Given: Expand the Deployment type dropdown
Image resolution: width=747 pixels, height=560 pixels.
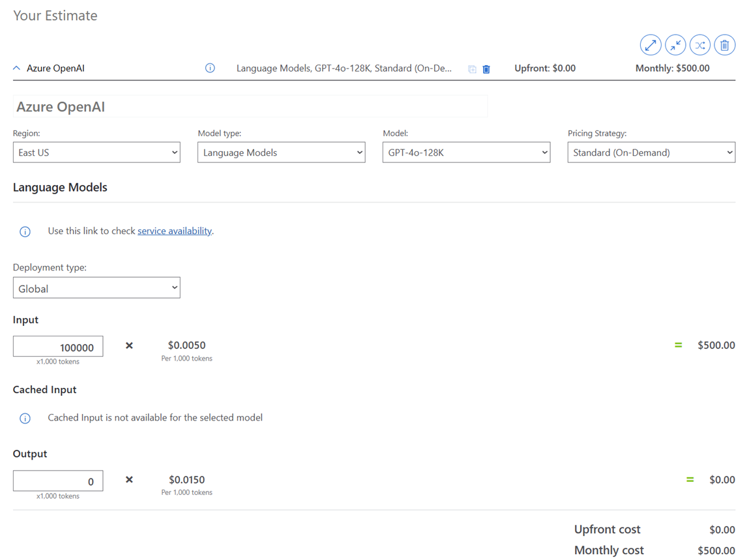Looking at the screenshot, I should click(96, 288).
